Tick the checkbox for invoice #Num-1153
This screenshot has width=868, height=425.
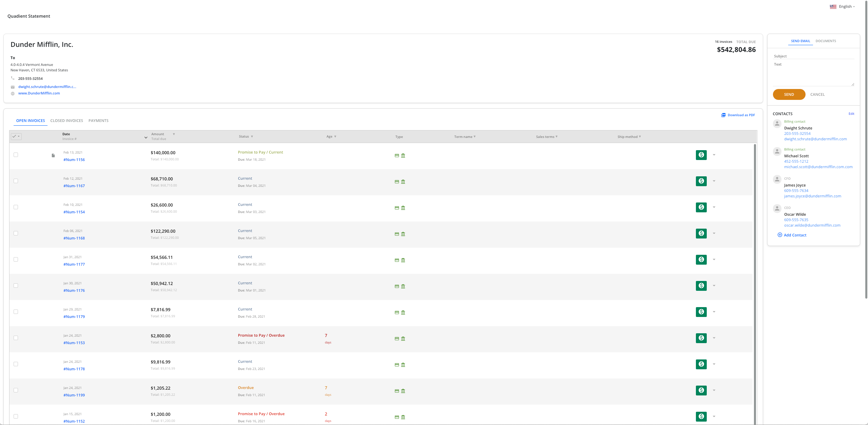point(16,338)
